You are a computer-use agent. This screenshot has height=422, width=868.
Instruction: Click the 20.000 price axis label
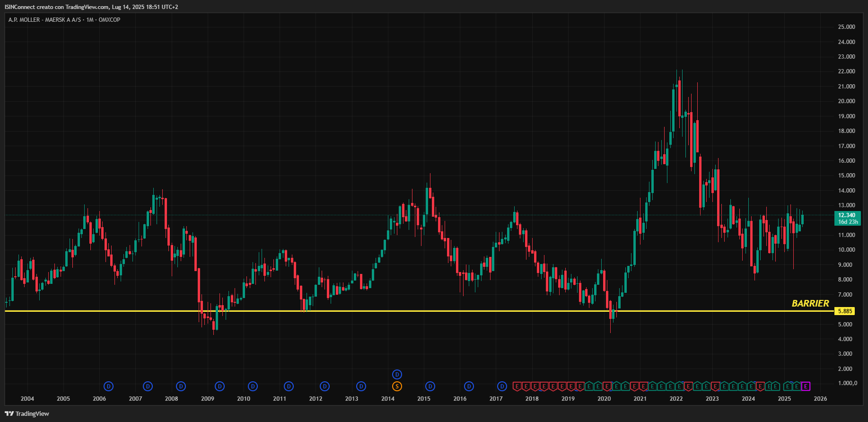pyautogui.click(x=847, y=101)
